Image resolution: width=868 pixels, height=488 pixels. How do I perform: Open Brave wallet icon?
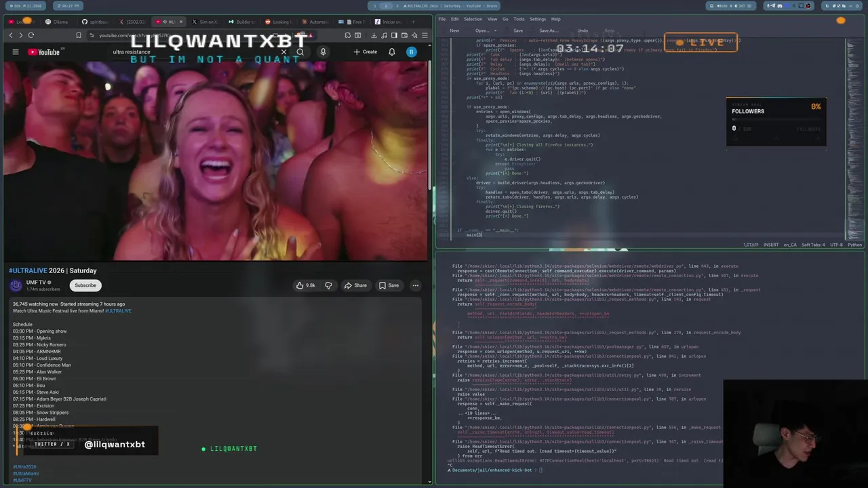404,35
